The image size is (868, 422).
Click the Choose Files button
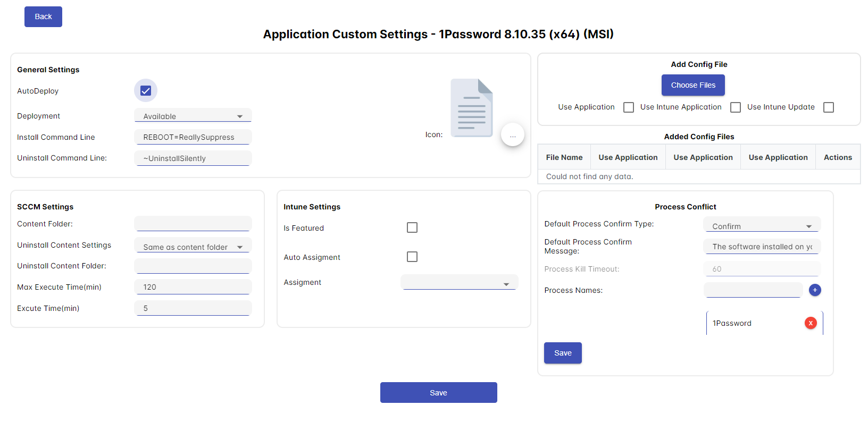point(693,85)
